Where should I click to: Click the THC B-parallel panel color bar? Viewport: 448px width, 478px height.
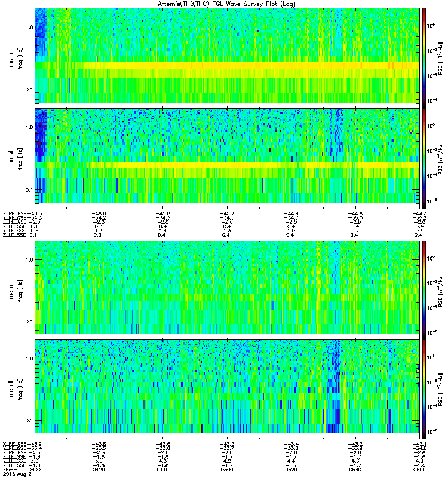[x=424, y=390]
